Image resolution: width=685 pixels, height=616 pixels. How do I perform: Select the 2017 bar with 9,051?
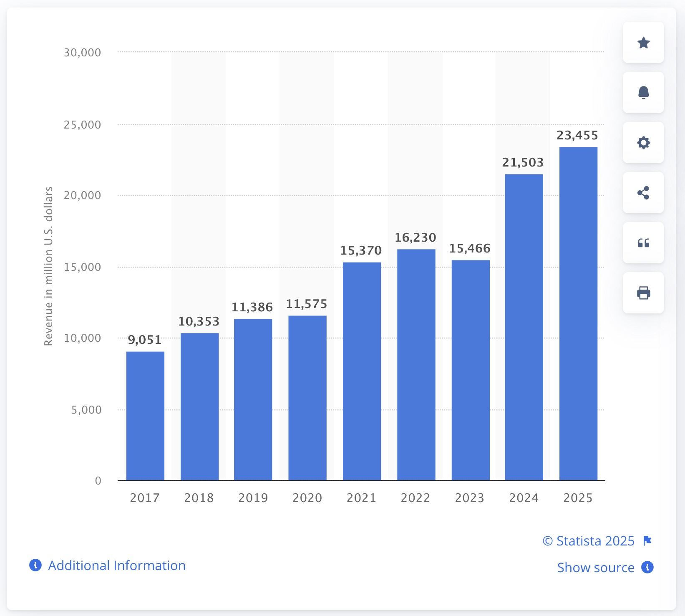click(x=145, y=416)
